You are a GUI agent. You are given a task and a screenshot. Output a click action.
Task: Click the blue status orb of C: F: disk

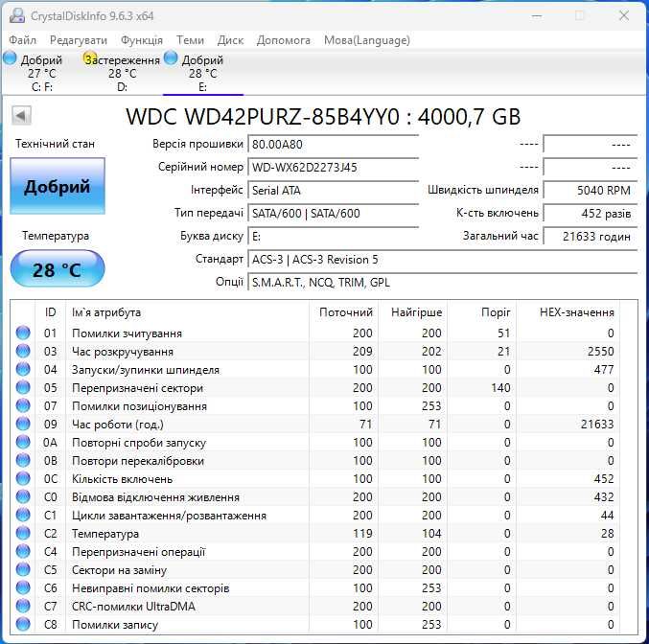10,58
